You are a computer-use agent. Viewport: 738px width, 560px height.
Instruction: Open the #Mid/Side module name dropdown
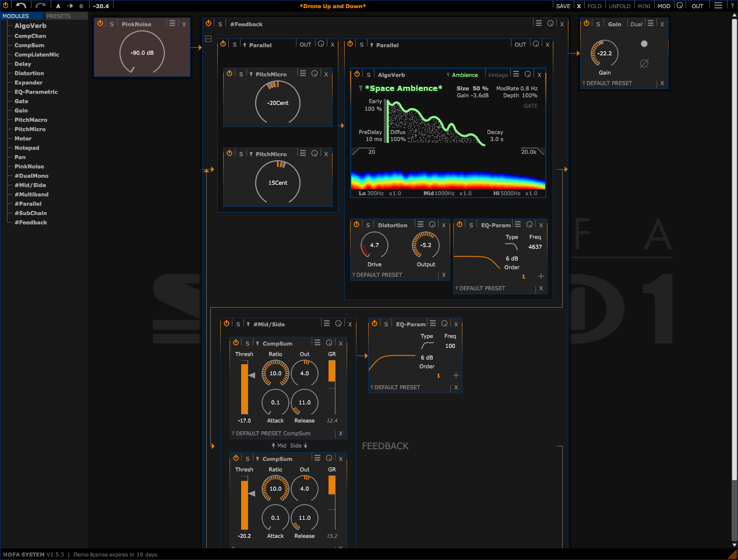(266, 324)
